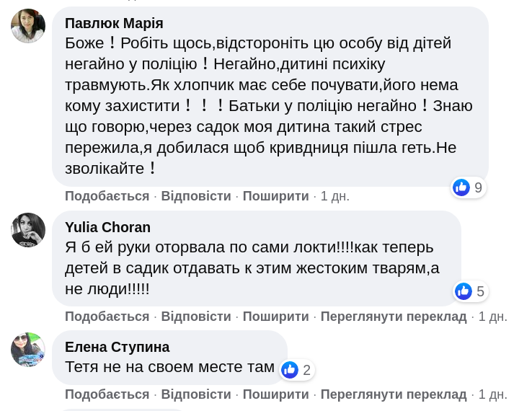The height and width of the screenshot is (411, 532).
Task: Like Павлюк Марія's comment via Подобається
Action: [107, 196]
